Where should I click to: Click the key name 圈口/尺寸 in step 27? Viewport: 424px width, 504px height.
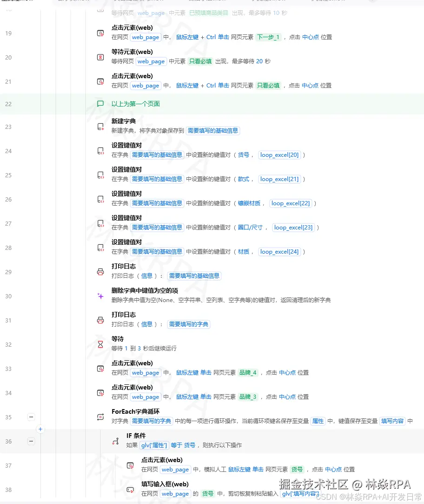[x=250, y=228]
